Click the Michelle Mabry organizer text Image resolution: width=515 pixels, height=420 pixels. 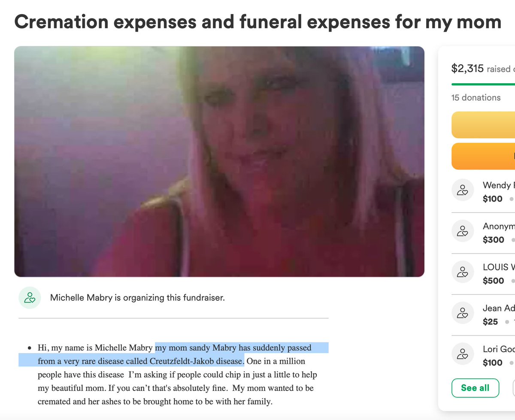click(x=137, y=297)
